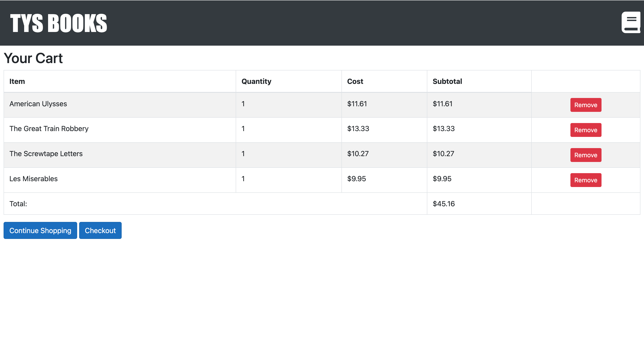
Task: Open the book menu icon in header
Action: coord(631,22)
